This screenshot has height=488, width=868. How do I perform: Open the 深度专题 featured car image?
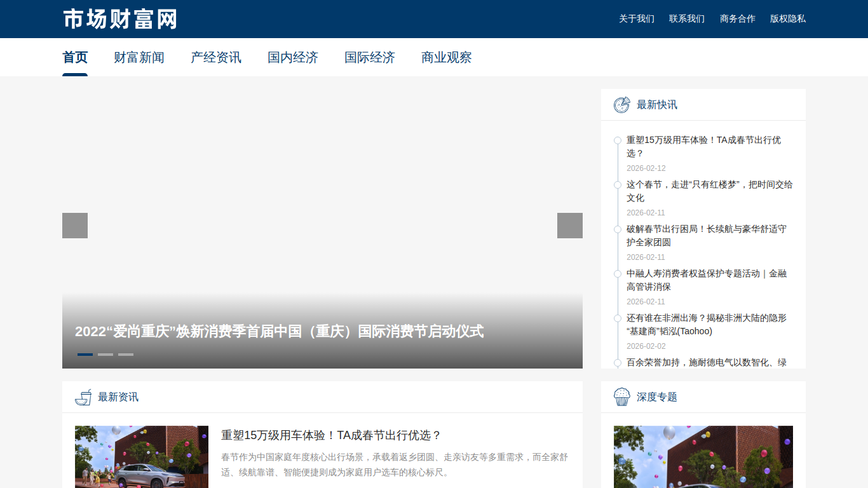pos(703,457)
